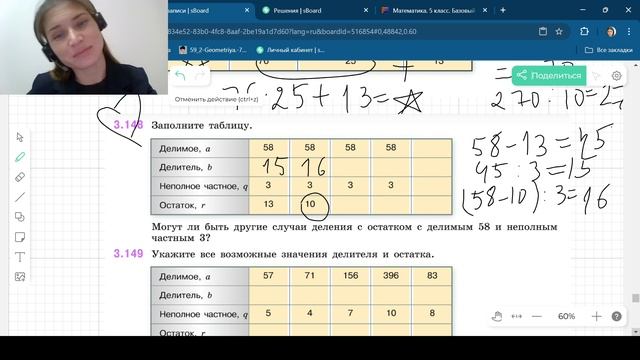This screenshot has width=640, height=360.
Task: Bookmark this page with the star icon
Action: tap(559, 31)
